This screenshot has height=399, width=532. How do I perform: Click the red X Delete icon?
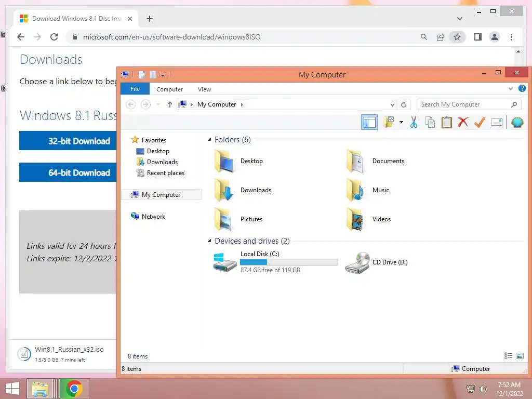[x=463, y=122]
